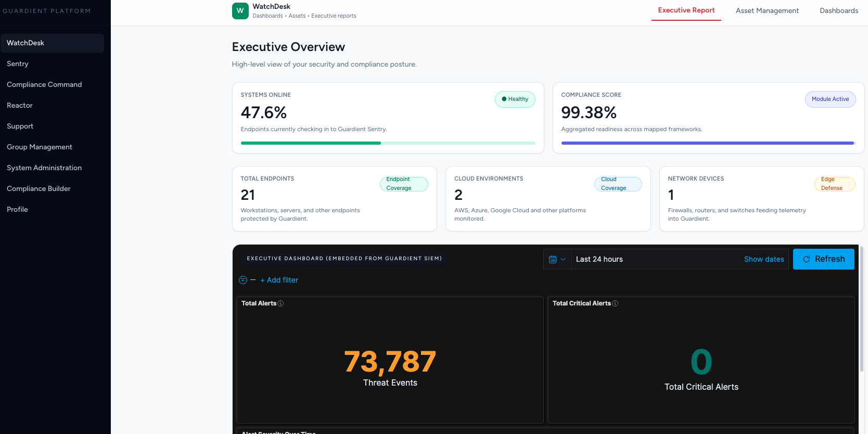Click the Show dates link
Image resolution: width=868 pixels, height=434 pixels.
(x=764, y=259)
